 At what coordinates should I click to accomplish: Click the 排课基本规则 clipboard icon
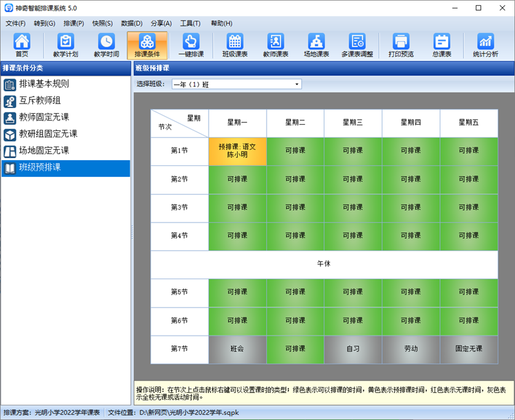pyautogui.click(x=10, y=85)
